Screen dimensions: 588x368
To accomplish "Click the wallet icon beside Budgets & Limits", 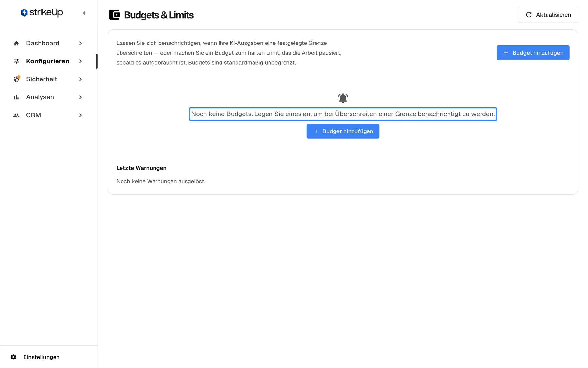I will tap(114, 15).
